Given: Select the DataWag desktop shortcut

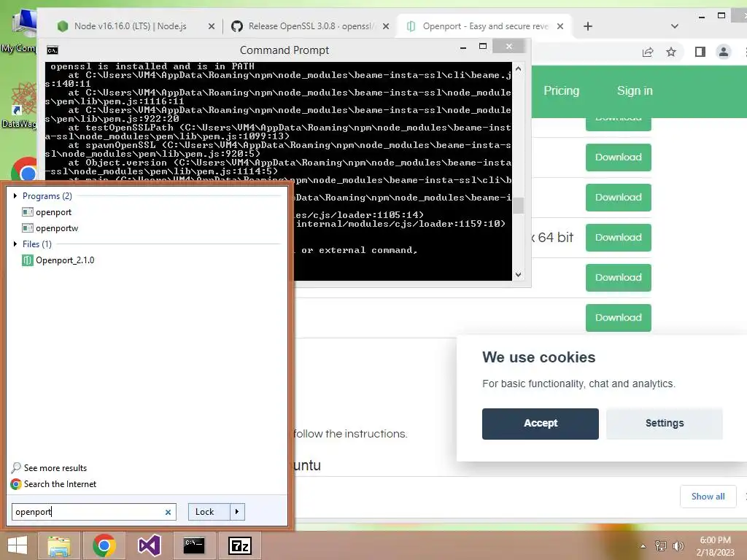Looking at the screenshot, I should [19, 105].
